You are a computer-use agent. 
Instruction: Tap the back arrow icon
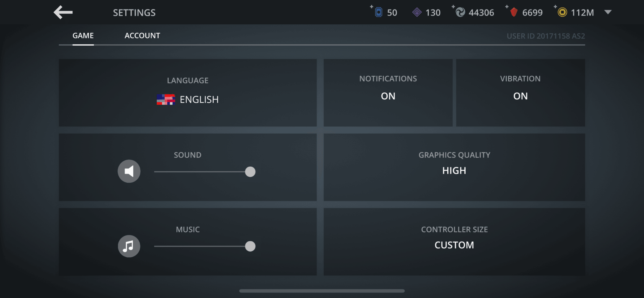point(63,12)
